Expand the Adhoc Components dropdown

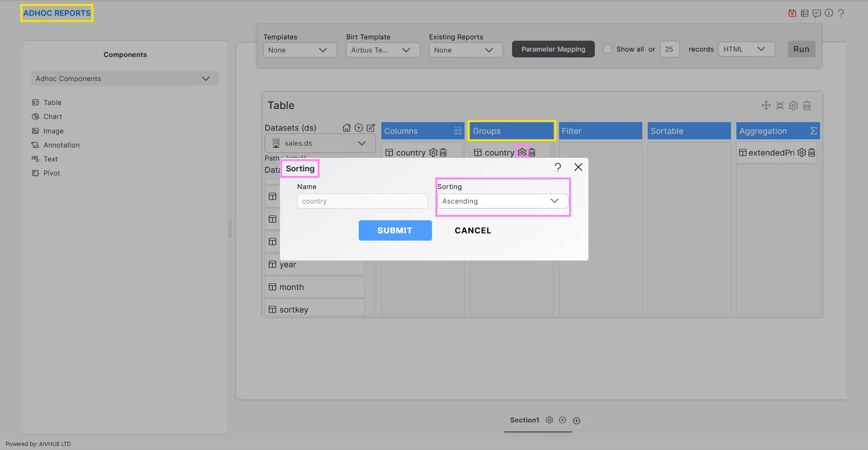[125, 79]
